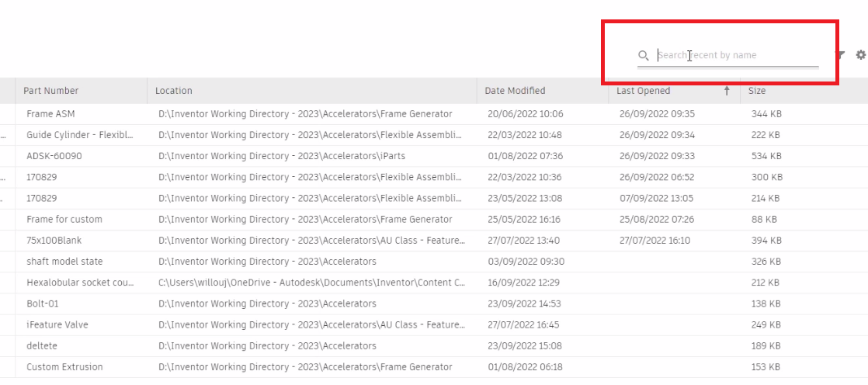
Task: Select the Custom Extrusion row
Action: click(434, 366)
